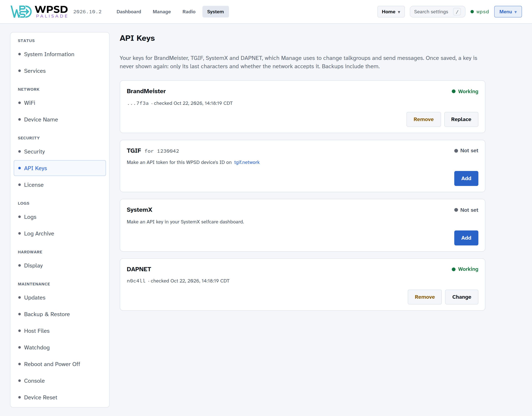Open Device Reset
The width and height of the screenshot is (532, 416).
(x=60, y=397)
